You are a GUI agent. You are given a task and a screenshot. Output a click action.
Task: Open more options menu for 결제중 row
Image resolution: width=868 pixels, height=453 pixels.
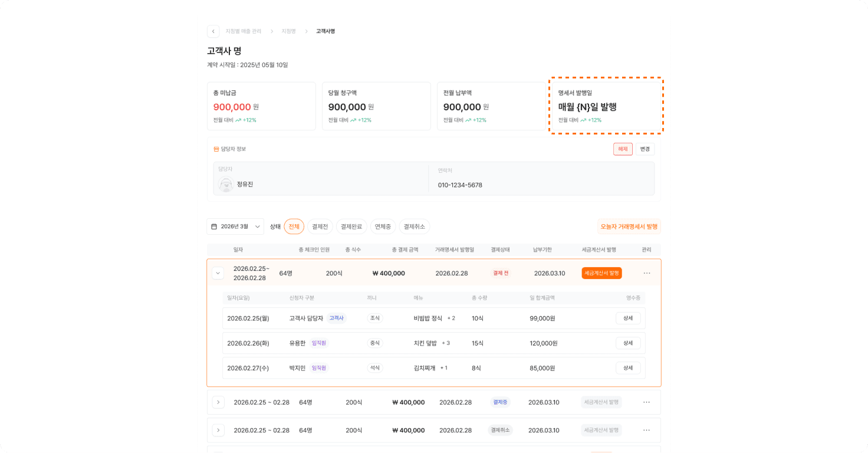pyautogui.click(x=647, y=402)
